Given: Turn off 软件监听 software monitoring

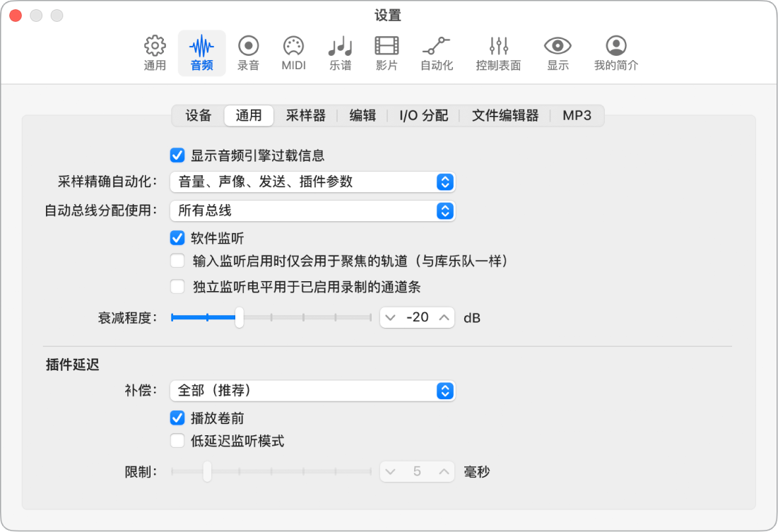Looking at the screenshot, I should (x=176, y=238).
